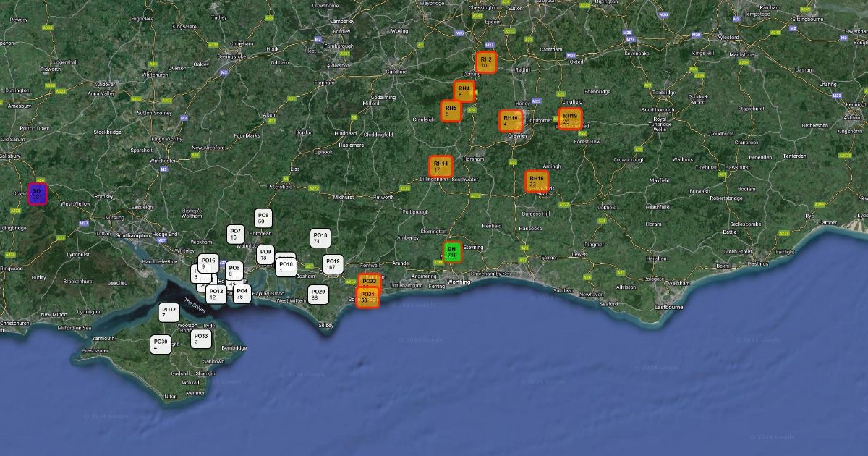
Task: Click the PO12 marker with count 12
Action: 216,294
